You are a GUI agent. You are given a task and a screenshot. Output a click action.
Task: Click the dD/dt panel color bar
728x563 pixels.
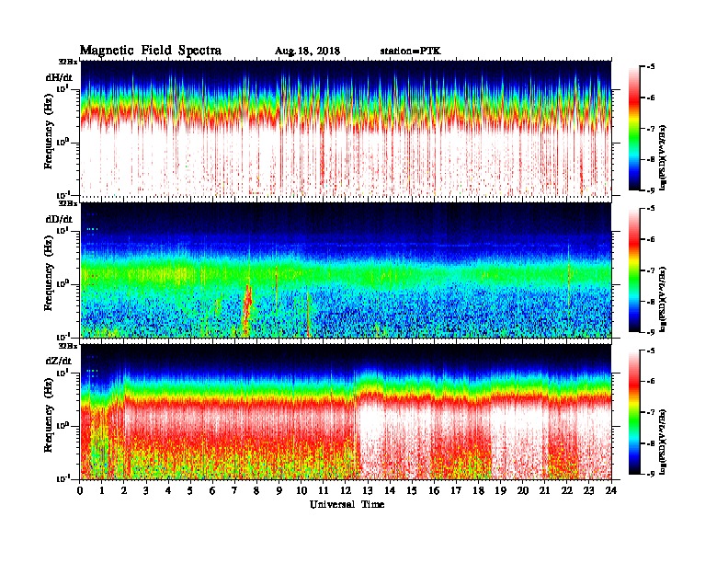pos(634,270)
